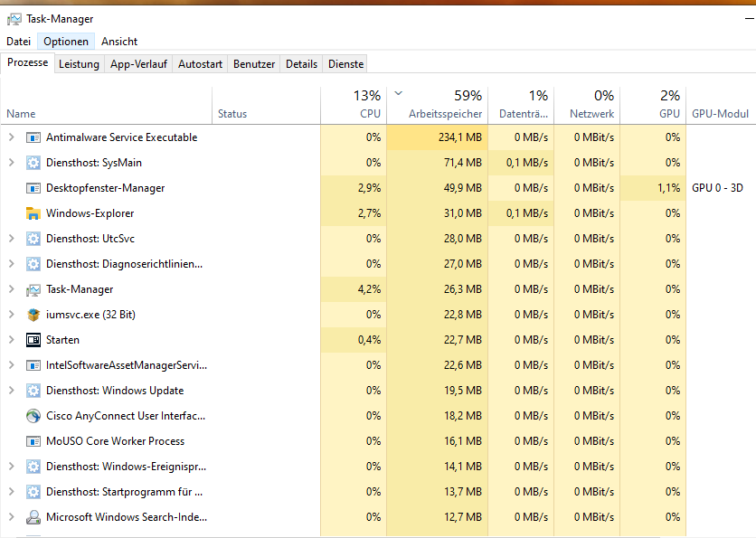
Task: Expand the Diensthost: Windows Update group
Action: tap(12, 391)
